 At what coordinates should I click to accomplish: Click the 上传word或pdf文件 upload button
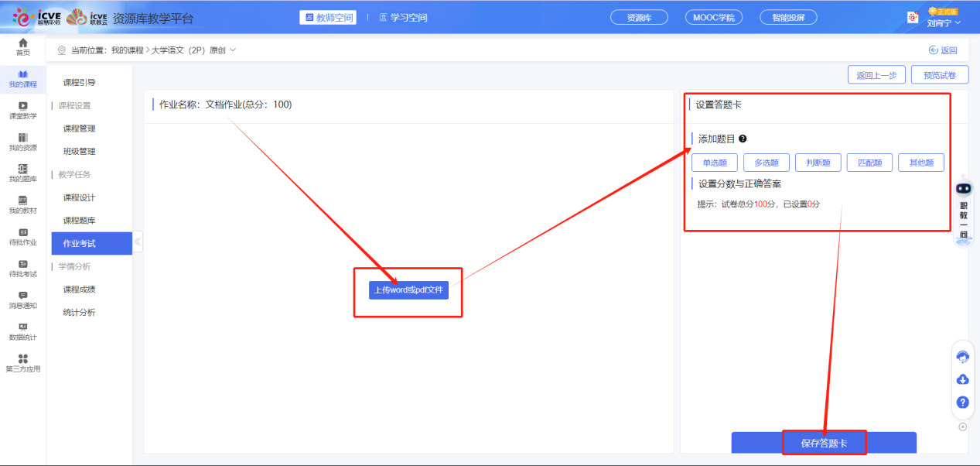[408, 290]
